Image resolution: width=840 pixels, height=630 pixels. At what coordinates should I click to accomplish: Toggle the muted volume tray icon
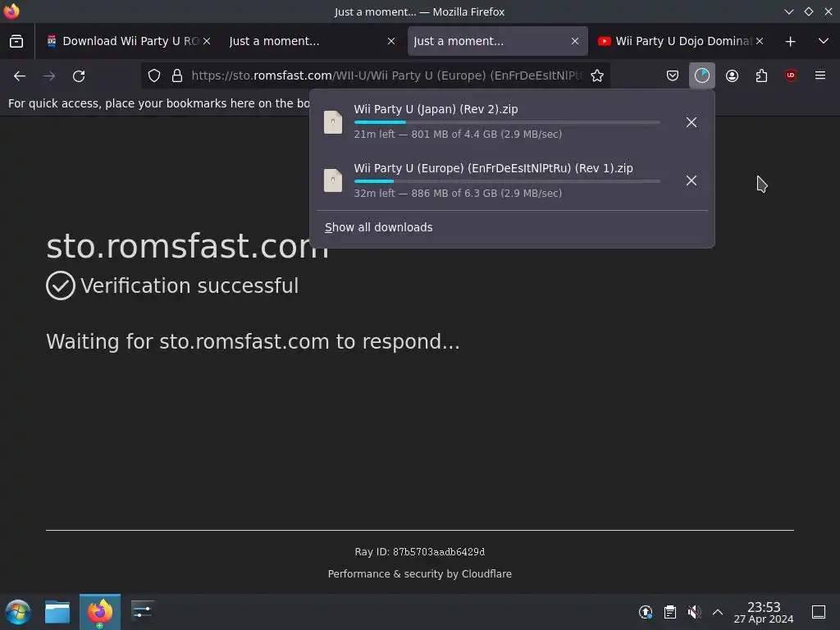click(x=694, y=612)
